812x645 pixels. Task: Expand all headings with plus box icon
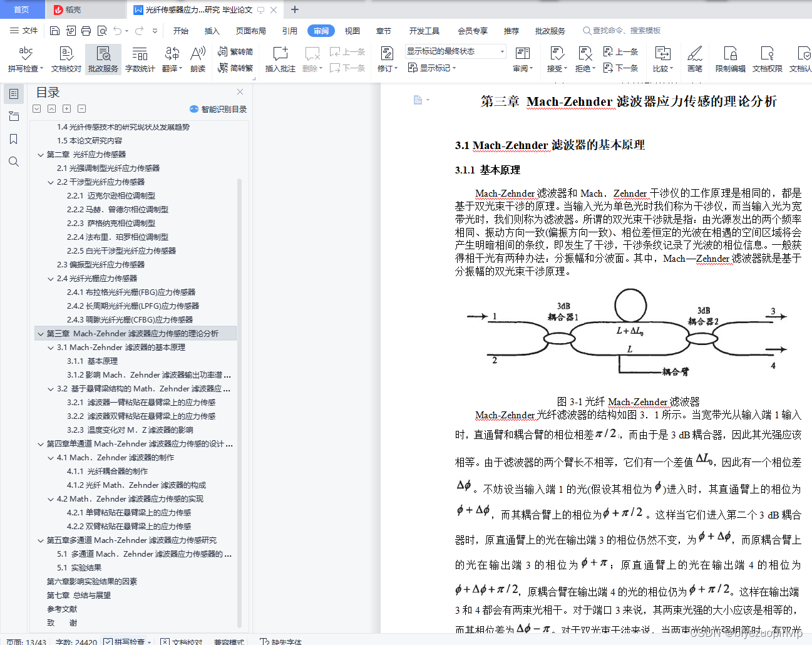point(67,108)
